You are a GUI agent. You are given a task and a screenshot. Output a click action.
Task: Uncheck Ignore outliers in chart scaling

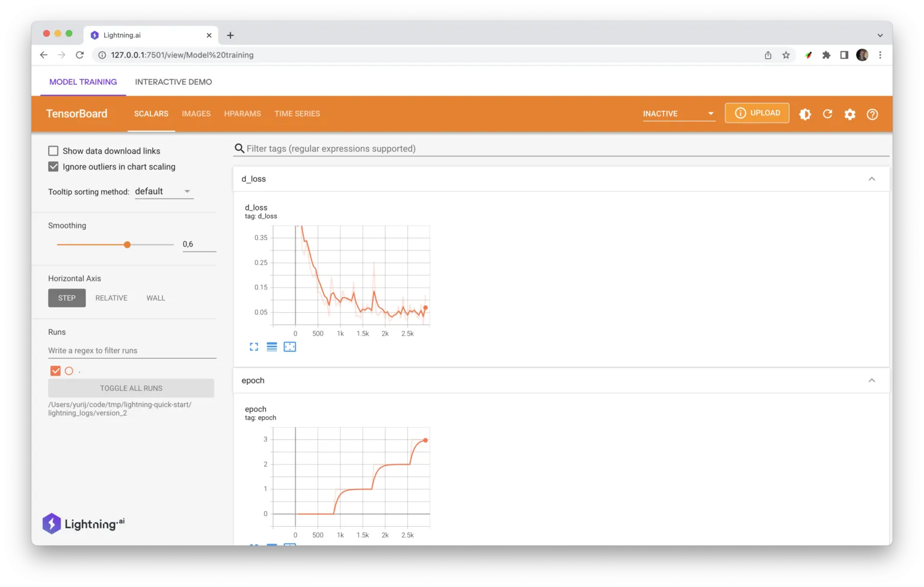tap(54, 167)
